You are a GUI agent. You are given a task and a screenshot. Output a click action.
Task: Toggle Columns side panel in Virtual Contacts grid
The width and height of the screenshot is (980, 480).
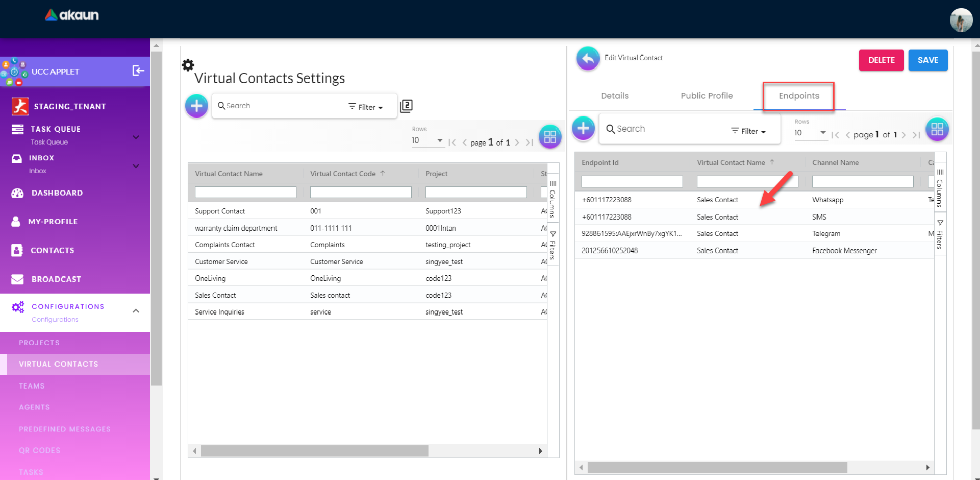coord(552,198)
